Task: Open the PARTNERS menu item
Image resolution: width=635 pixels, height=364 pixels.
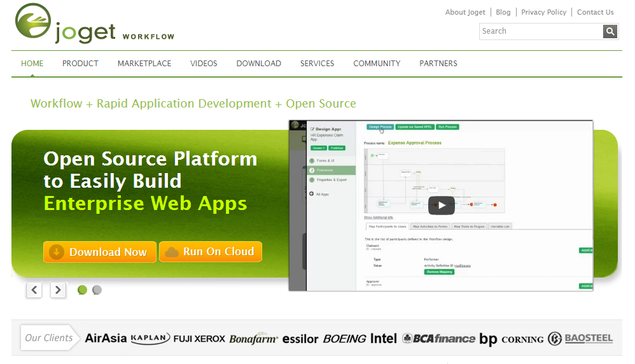Action: click(x=438, y=64)
